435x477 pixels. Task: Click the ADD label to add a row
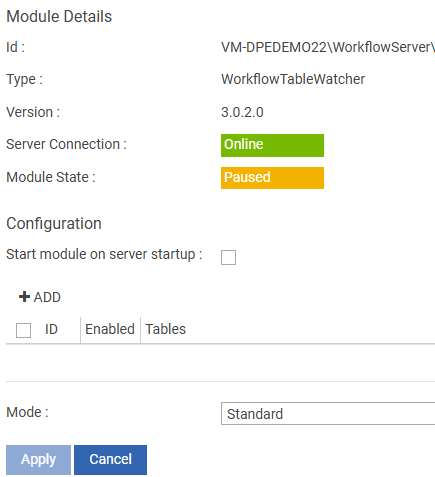coord(47,297)
